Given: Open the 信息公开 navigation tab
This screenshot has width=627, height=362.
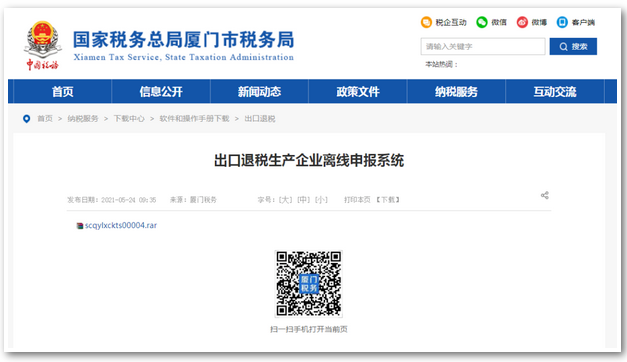Looking at the screenshot, I should point(161,92).
